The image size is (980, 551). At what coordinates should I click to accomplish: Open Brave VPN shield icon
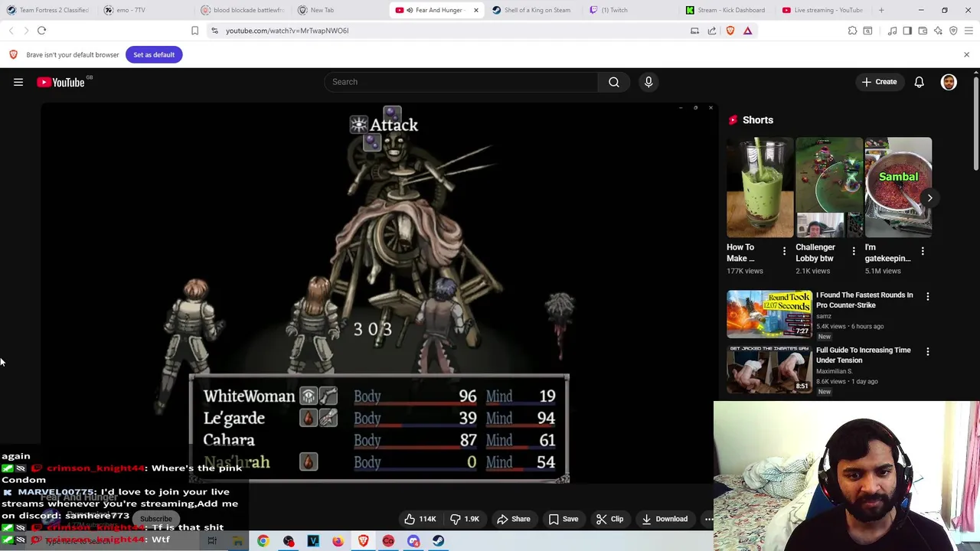953,31
